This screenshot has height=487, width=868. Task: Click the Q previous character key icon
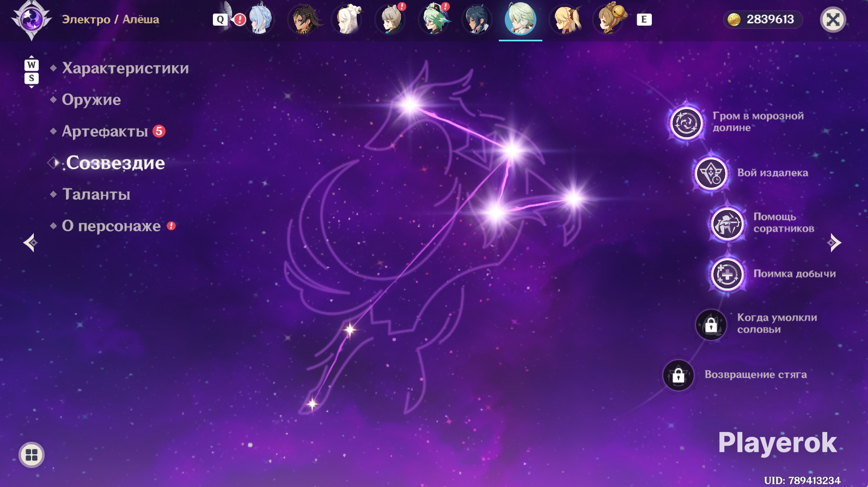pyautogui.click(x=220, y=20)
